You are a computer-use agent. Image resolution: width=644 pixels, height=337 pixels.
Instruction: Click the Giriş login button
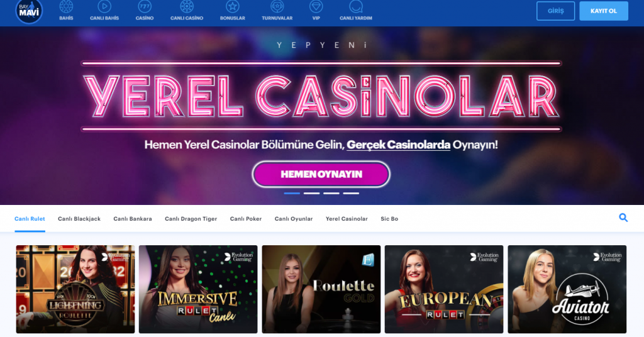tap(555, 11)
